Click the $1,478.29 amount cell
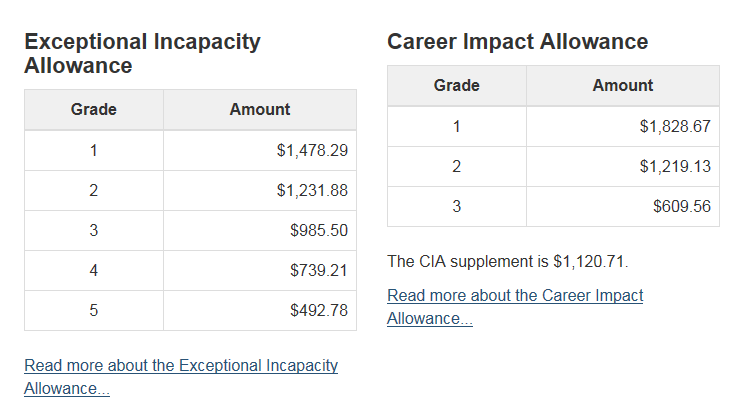 260,150
